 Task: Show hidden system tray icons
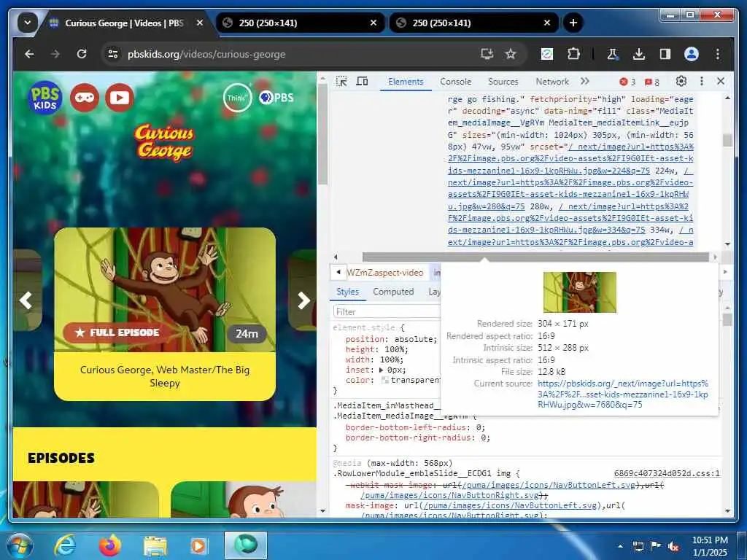[x=620, y=546]
